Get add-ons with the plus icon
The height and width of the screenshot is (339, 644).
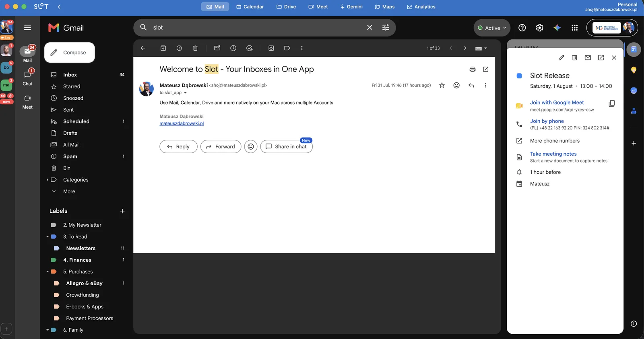pos(634,143)
